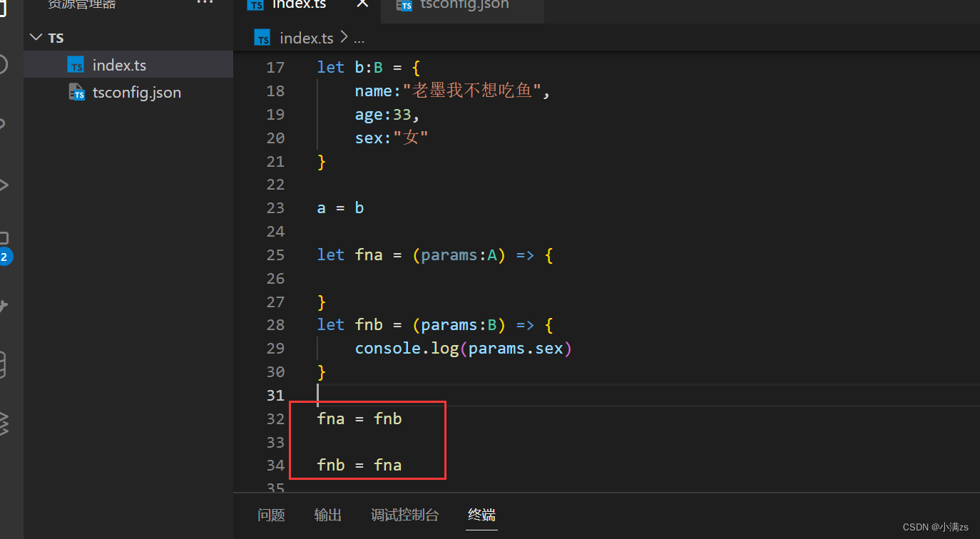Click the TS file icon beside explorer index.ts
980x539 pixels.
coord(76,65)
